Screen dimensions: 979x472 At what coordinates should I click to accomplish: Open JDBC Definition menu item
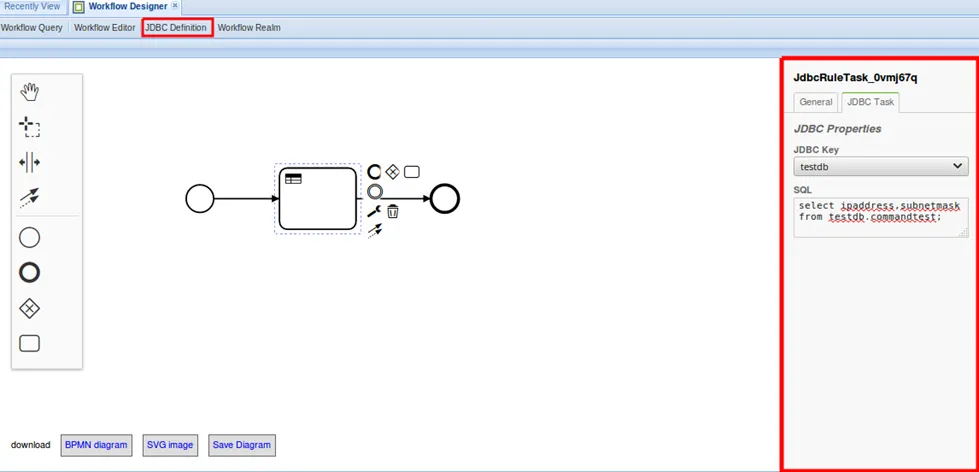(176, 27)
